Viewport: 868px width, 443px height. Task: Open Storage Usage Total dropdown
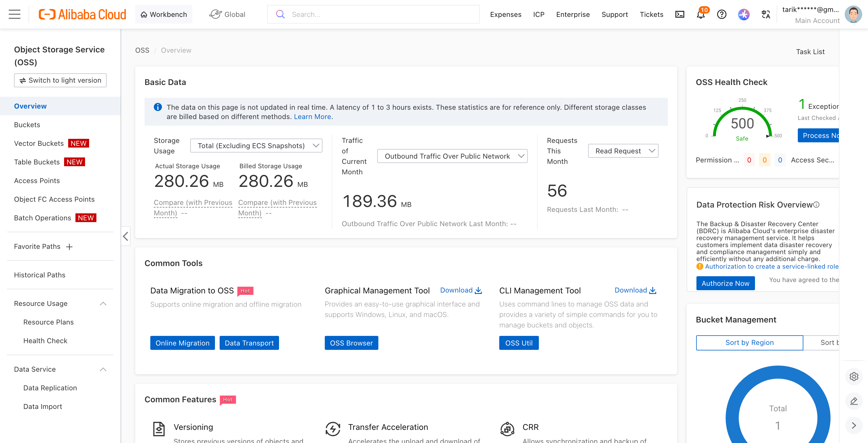[256, 146]
